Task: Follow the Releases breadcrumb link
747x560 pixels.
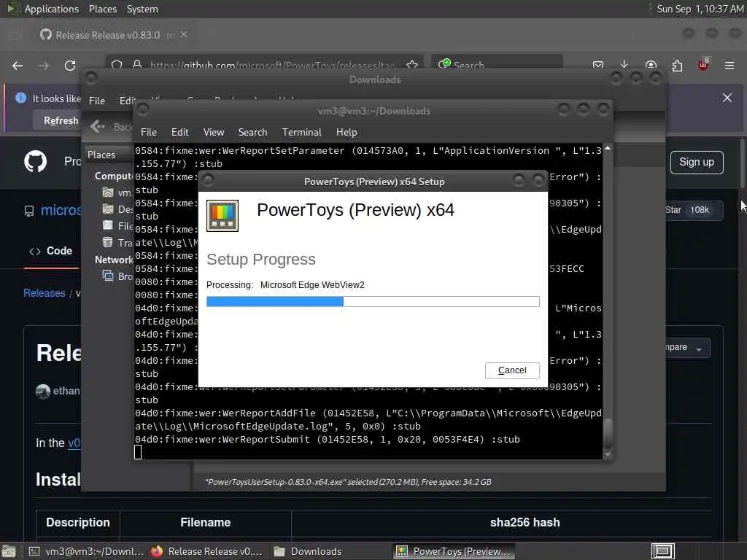Action: (x=44, y=293)
